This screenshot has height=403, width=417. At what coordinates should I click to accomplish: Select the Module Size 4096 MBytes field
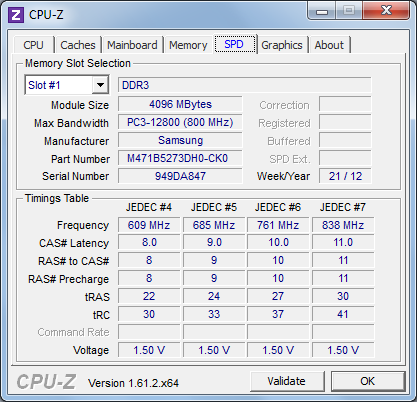point(180,104)
